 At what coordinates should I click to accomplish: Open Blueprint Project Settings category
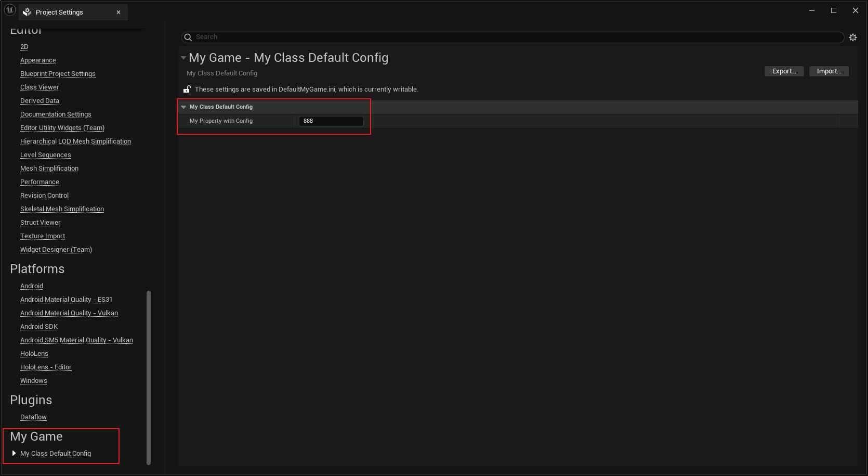point(58,74)
